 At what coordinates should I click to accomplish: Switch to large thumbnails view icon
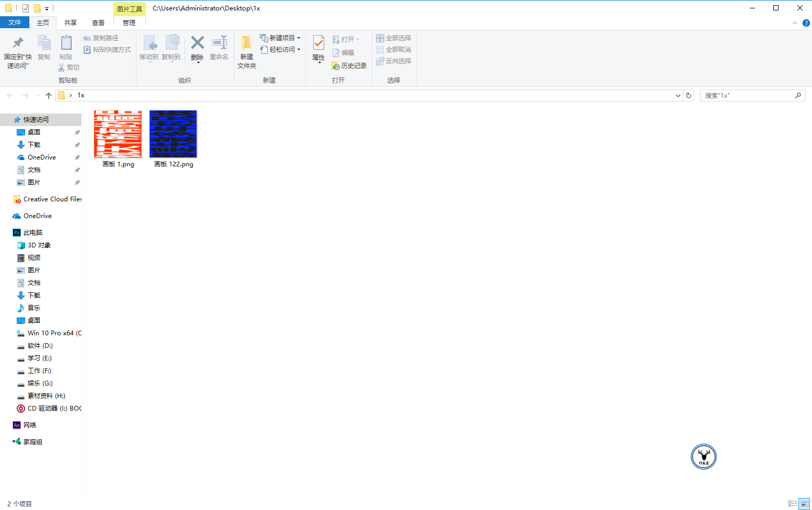(804, 504)
